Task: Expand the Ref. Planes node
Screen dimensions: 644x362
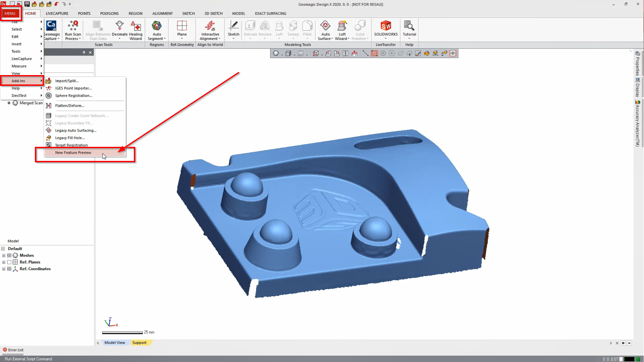Action: pos(4,262)
